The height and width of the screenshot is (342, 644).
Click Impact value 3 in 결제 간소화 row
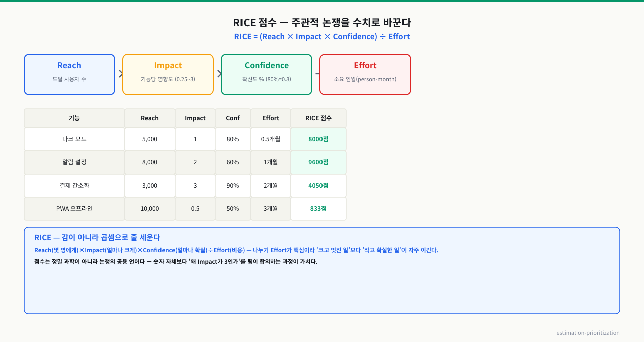click(195, 186)
